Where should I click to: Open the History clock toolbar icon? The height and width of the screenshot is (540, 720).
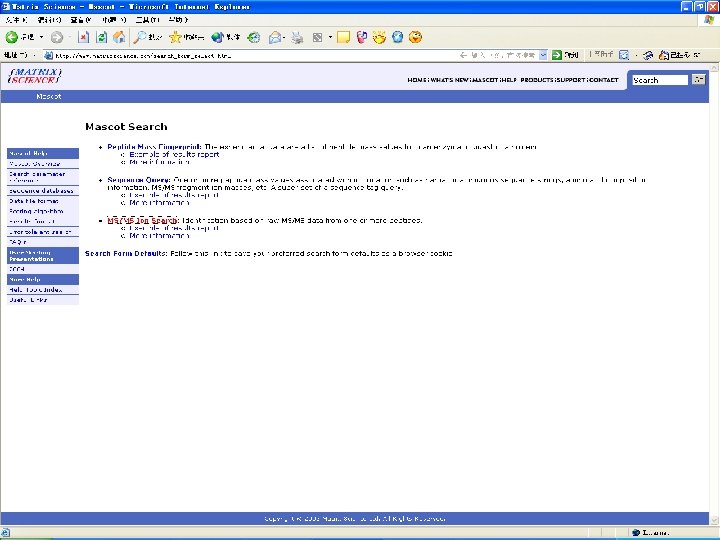click(253, 37)
